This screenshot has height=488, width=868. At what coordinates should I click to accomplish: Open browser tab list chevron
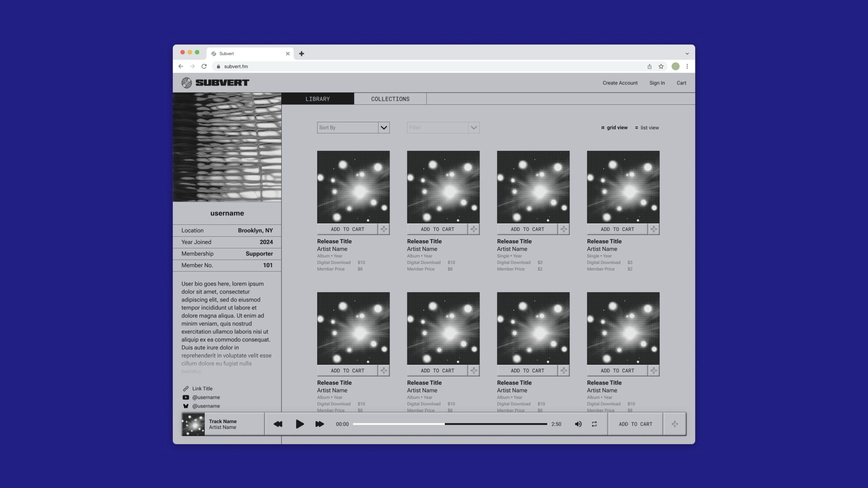pos(687,54)
